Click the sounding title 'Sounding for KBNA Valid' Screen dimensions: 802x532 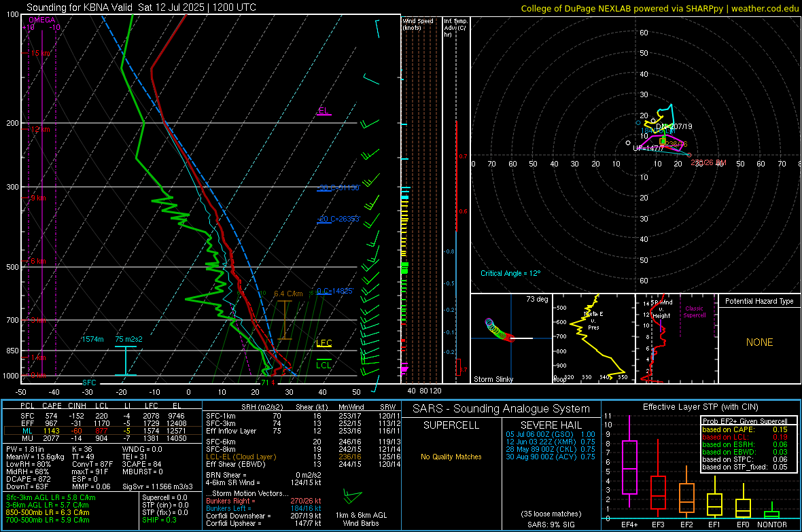point(80,7)
